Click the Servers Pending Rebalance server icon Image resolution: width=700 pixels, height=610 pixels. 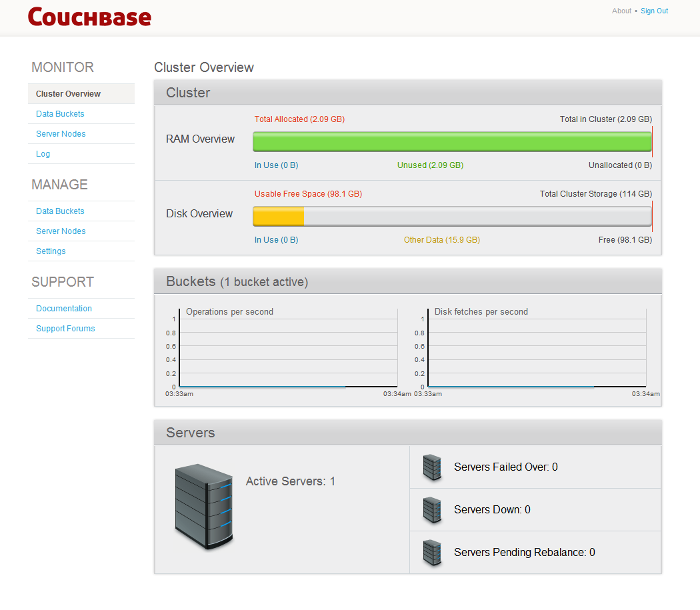tap(432, 553)
